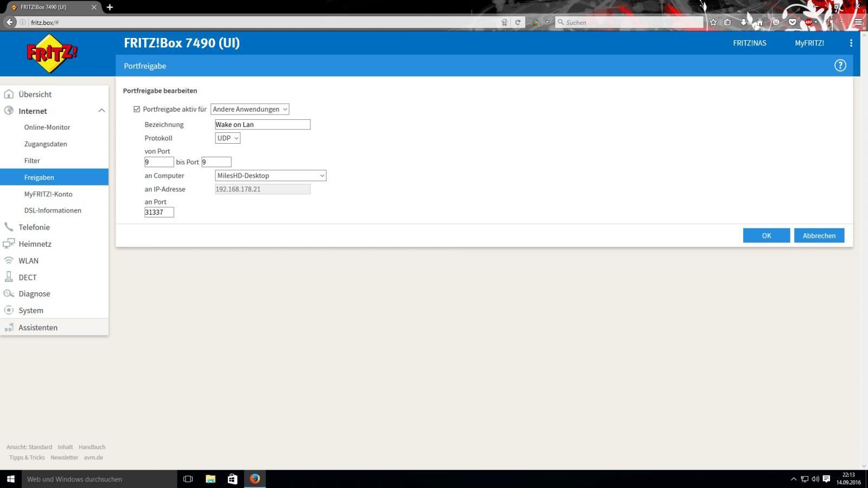Open the Protokoll UDP dropdown

click(x=228, y=138)
